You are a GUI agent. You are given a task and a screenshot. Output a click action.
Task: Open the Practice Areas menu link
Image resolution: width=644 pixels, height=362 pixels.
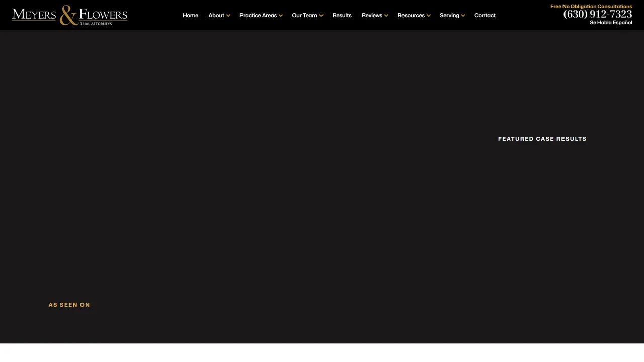258,15
